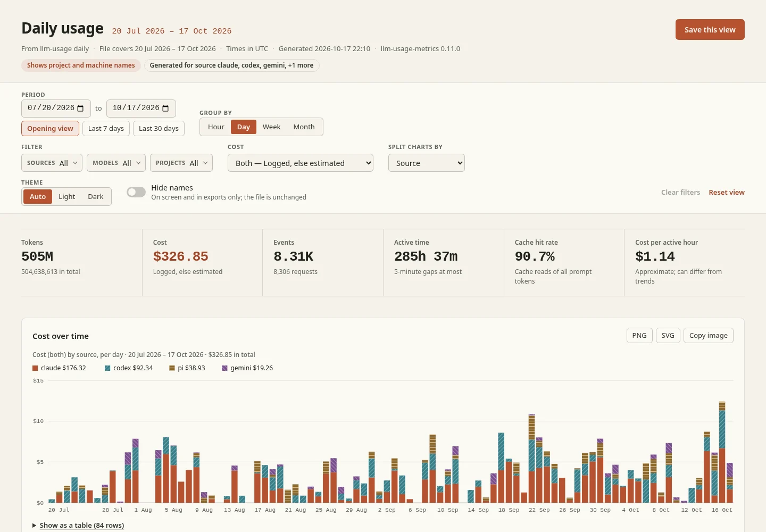
Task: Click the end date field 10/17/2026
Action: coord(141,108)
